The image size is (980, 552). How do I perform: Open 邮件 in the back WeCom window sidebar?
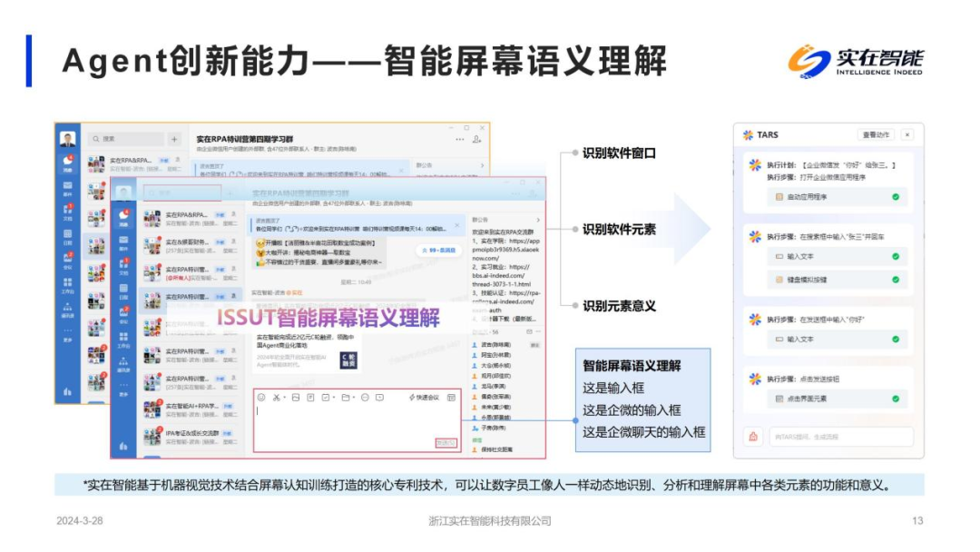tap(67, 189)
